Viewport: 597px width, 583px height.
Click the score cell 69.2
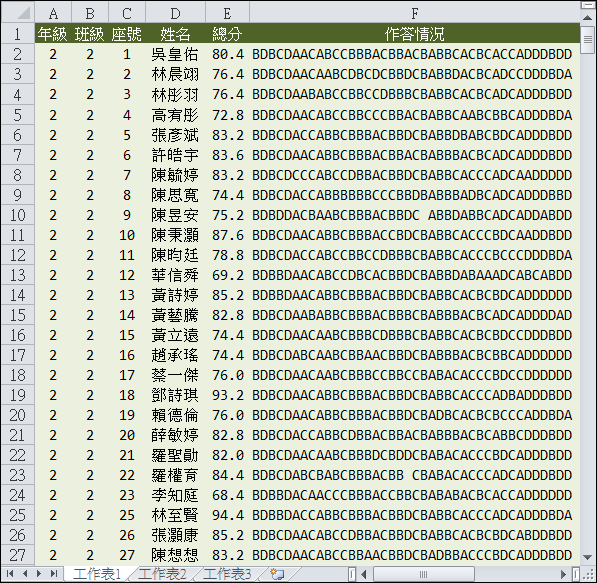tap(227, 275)
